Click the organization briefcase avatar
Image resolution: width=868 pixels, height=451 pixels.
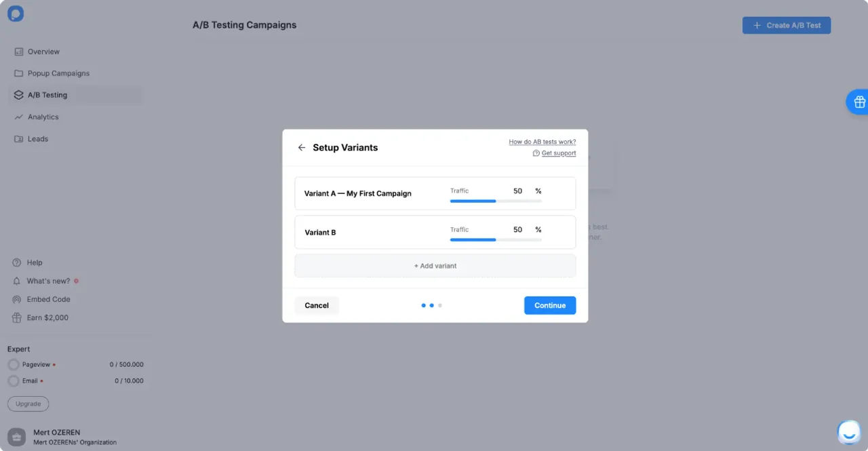16,437
